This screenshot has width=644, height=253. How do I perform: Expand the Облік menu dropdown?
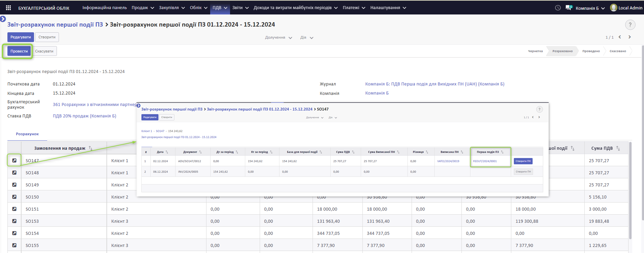(198, 7)
